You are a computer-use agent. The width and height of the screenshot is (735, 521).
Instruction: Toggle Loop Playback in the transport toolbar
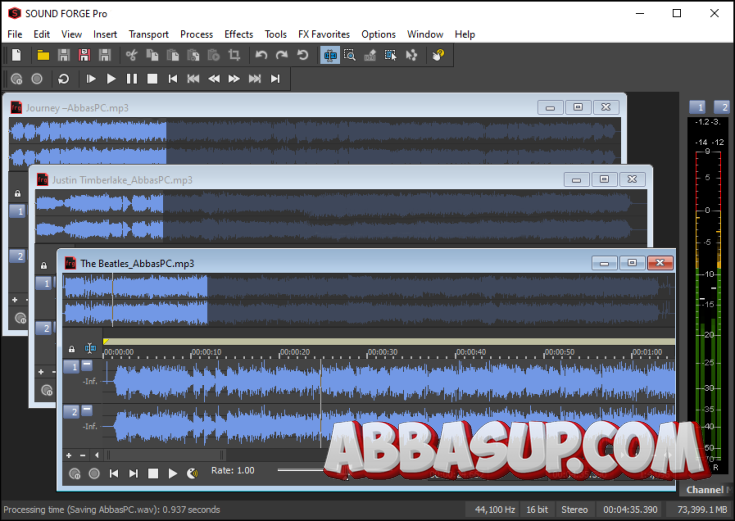tap(63, 79)
